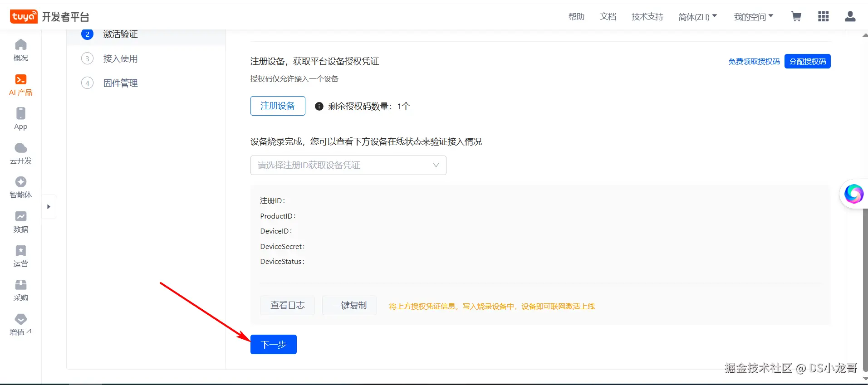
Task: Open the 请选择注册ID获取设备凭证 dropdown
Action: point(348,166)
